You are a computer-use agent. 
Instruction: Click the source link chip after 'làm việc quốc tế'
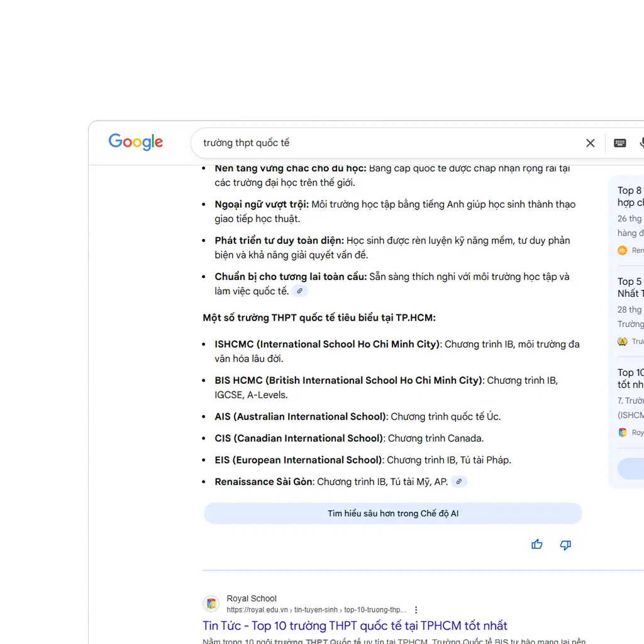tap(300, 291)
